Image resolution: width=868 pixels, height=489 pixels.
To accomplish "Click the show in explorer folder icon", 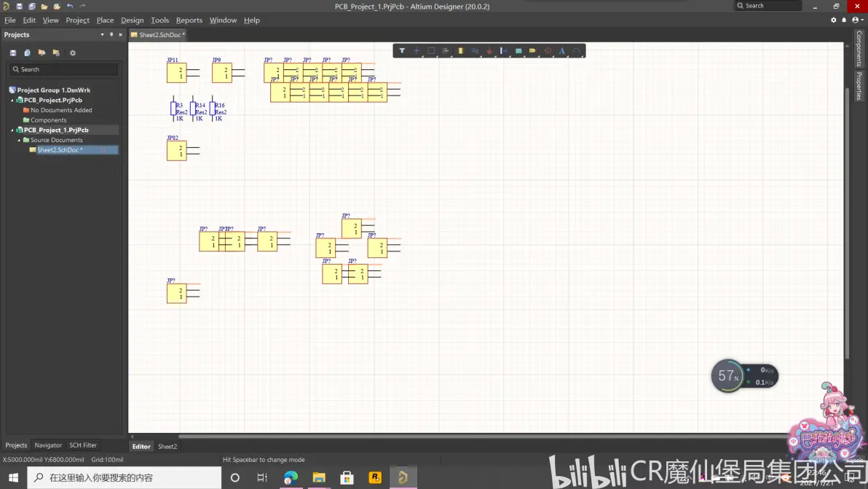I will (x=56, y=52).
